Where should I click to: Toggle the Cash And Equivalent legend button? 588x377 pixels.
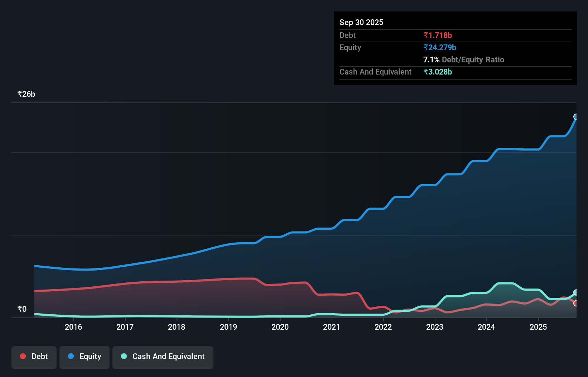tap(163, 357)
